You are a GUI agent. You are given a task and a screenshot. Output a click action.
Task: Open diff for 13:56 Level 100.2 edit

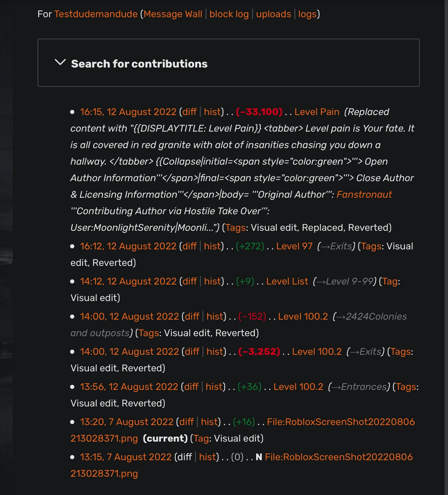point(191,387)
